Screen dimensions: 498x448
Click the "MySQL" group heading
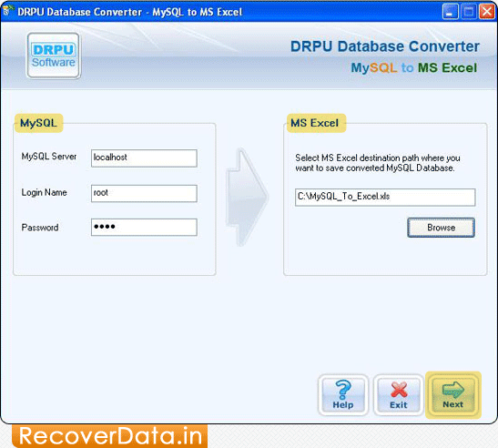click(38, 123)
